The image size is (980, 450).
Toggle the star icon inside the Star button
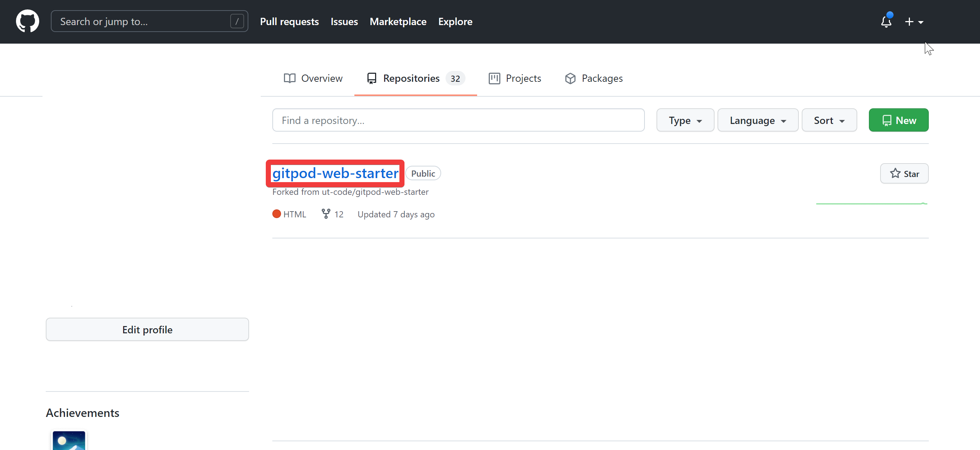[895, 173]
